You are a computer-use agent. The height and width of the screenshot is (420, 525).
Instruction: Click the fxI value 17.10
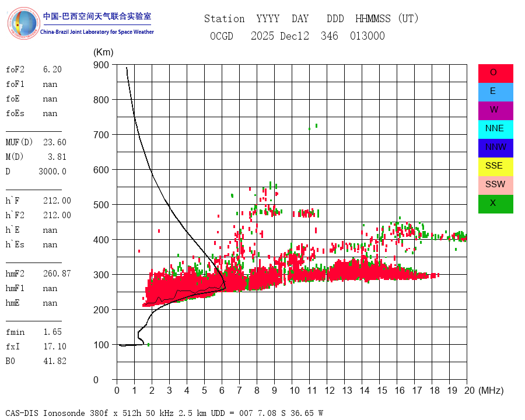(55, 346)
